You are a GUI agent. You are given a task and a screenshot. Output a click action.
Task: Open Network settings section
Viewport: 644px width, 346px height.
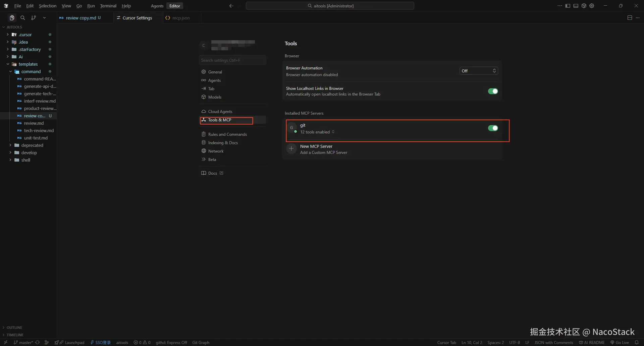[x=232, y=151]
